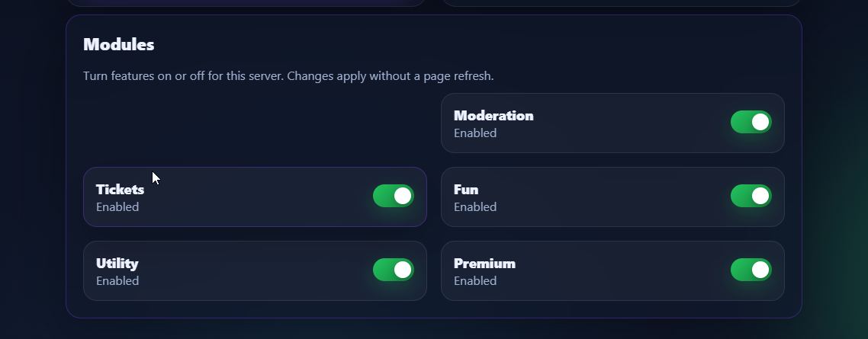
Task: Switch off the Utility module
Action: coord(393,270)
